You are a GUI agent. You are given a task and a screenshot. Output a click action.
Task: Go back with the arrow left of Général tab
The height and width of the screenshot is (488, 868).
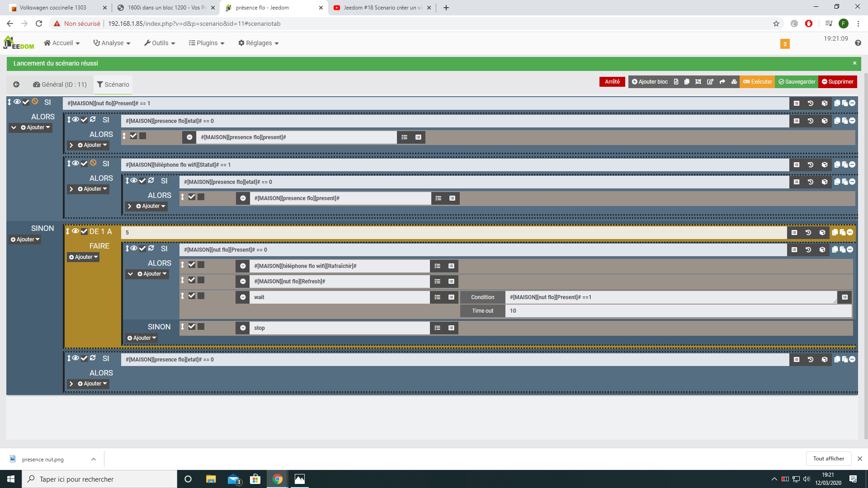coord(16,84)
